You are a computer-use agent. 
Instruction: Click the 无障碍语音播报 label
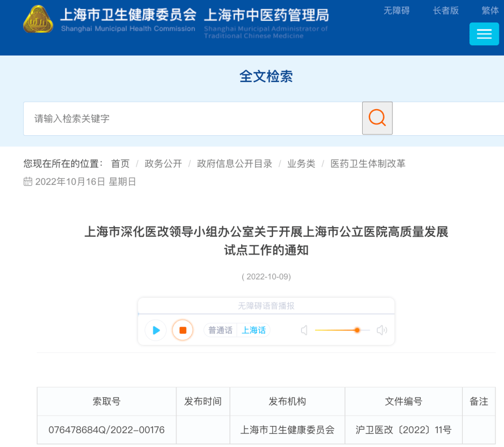[x=266, y=306]
